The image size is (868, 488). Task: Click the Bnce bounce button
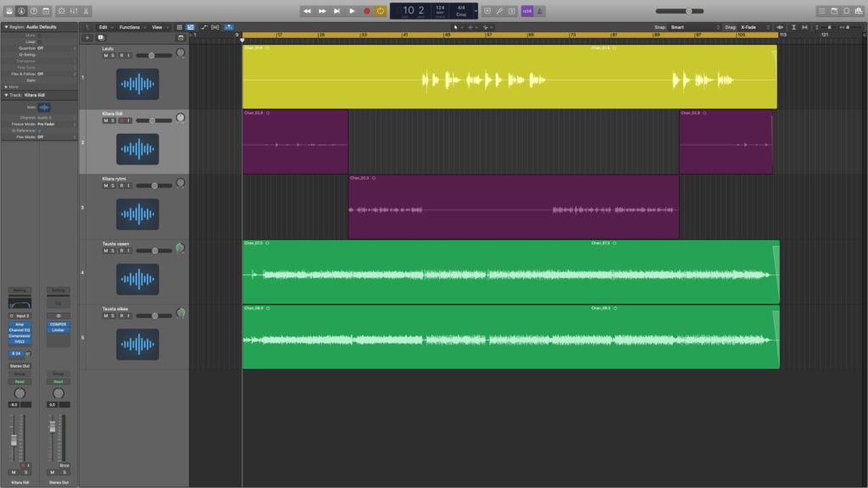pos(64,466)
